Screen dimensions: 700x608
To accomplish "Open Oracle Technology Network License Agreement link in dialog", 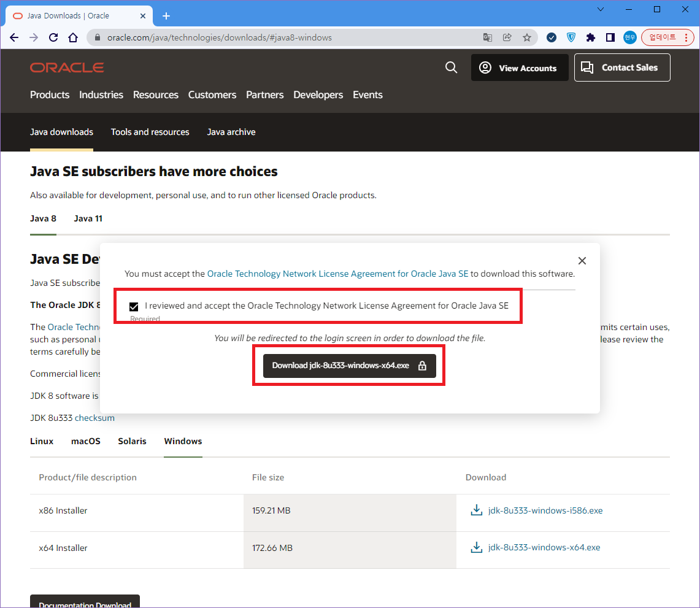I will coord(337,274).
